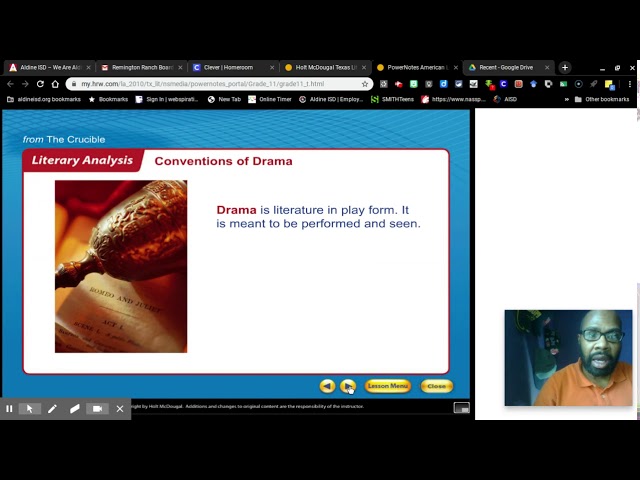640x480 pixels.
Task: Go to the browser home page
Action: click(55, 84)
